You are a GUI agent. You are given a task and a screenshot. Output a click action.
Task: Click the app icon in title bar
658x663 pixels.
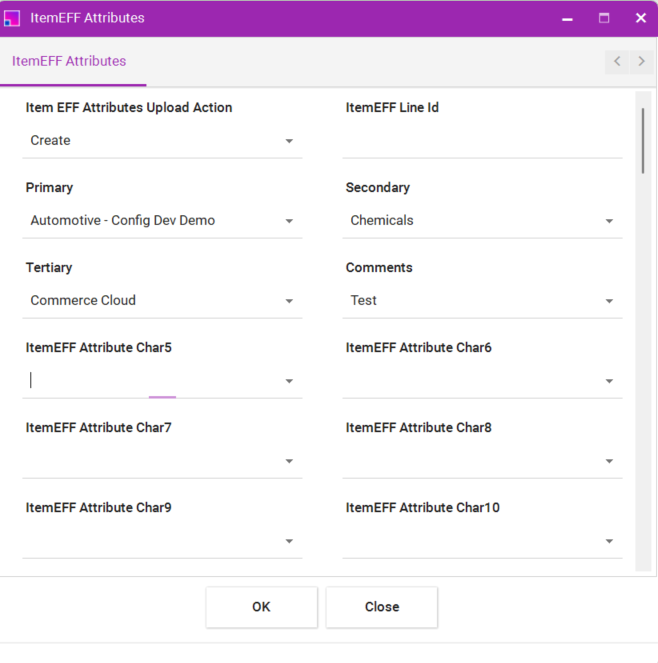coord(12,18)
